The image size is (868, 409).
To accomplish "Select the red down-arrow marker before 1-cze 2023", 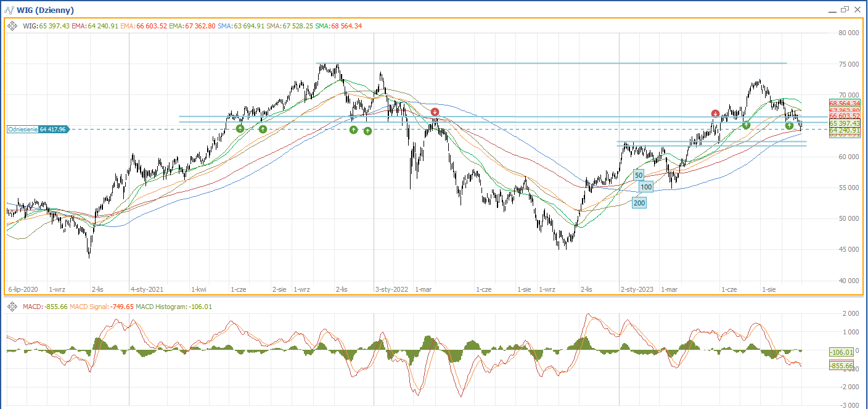I will pos(715,114).
